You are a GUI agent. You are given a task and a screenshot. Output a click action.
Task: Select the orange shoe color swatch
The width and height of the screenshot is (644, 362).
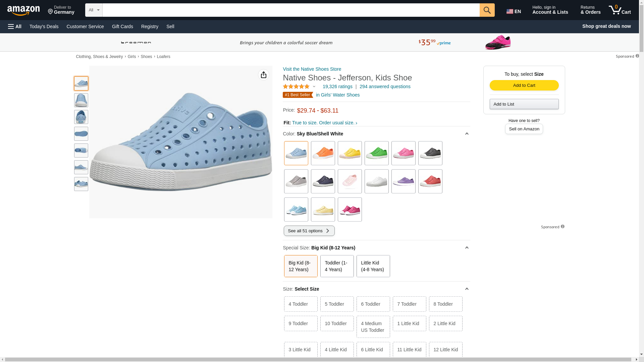pyautogui.click(x=323, y=153)
